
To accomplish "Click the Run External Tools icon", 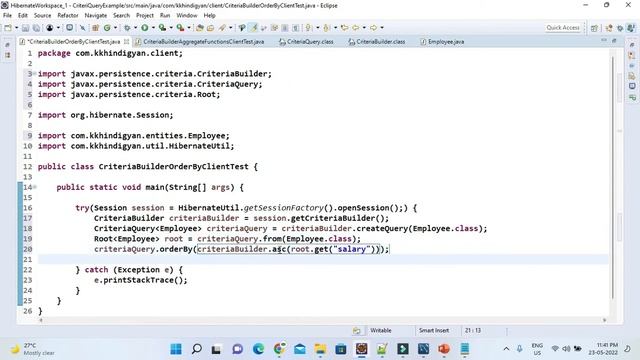I will pos(180,28).
